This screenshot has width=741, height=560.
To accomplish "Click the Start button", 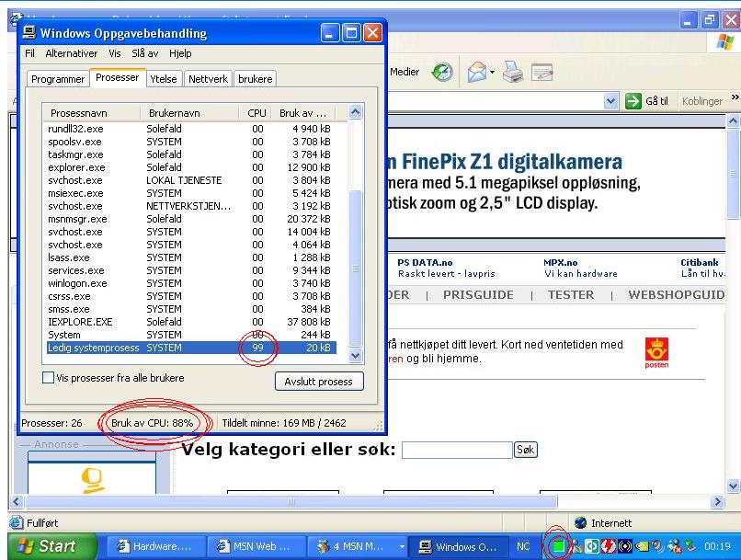I will [x=53, y=546].
